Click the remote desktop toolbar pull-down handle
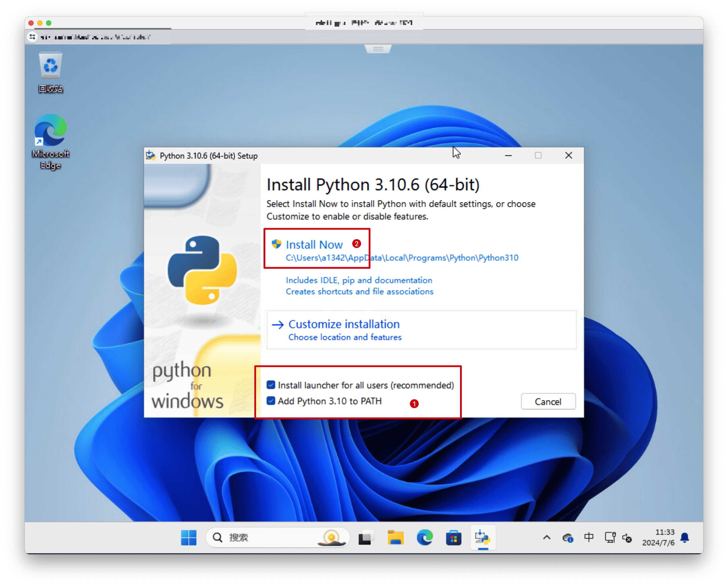Viewport: 728px width, 587px height. [378, 49]
